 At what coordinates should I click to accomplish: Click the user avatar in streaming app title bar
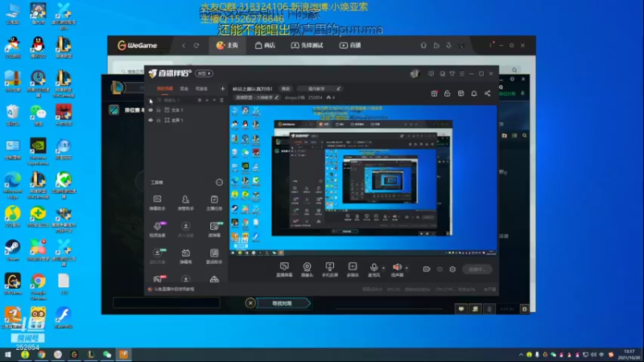pos(415,74)
